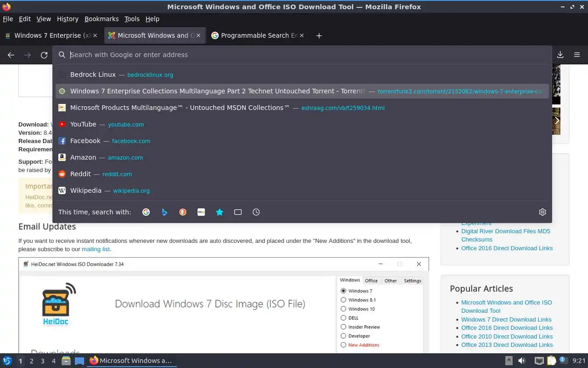This screenshot has height=368, width=588.
Task: Open the downloads panel
Action: tap(560, 55)
